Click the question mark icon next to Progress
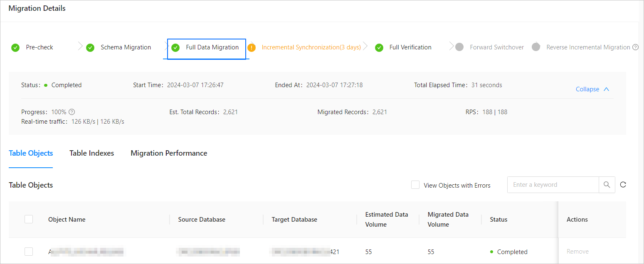 pyautogui.click(x=72, y=112)
